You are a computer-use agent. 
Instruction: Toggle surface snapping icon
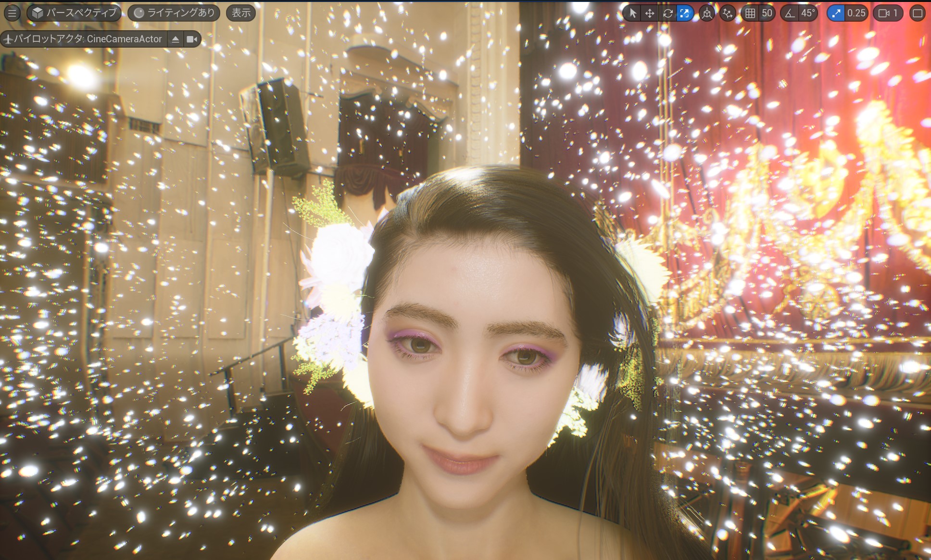coord(728,13)
